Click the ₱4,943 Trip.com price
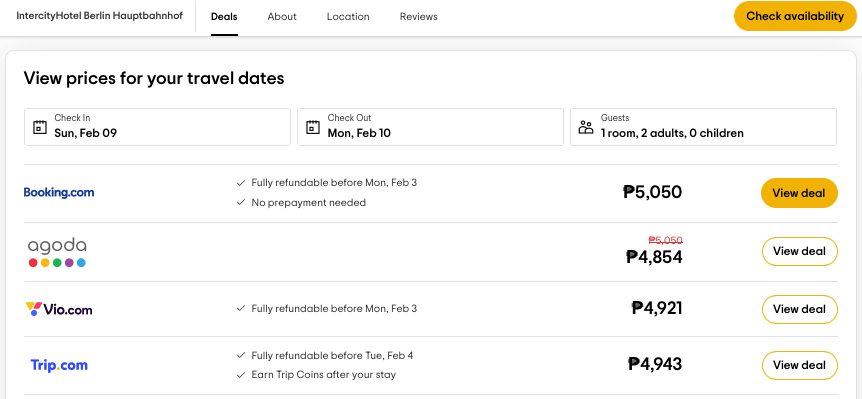This screenshot has height=399, width=862. (655, 364)
